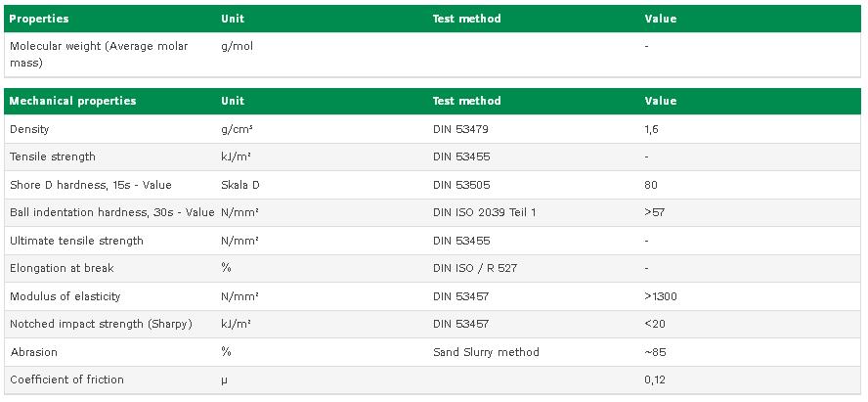This screenshot has width=868, height=402.
Task: Click the Mechanical properties header cell
Action: 72,101
